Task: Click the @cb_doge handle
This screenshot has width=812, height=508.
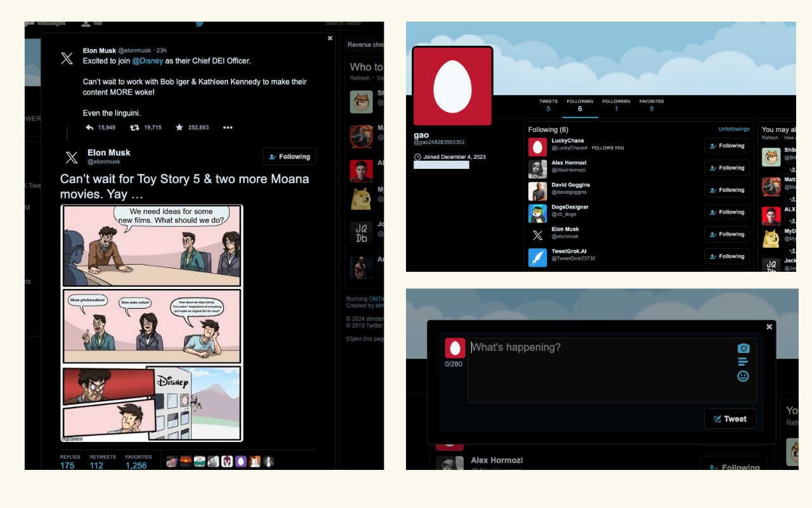Action: click(564, 215)
